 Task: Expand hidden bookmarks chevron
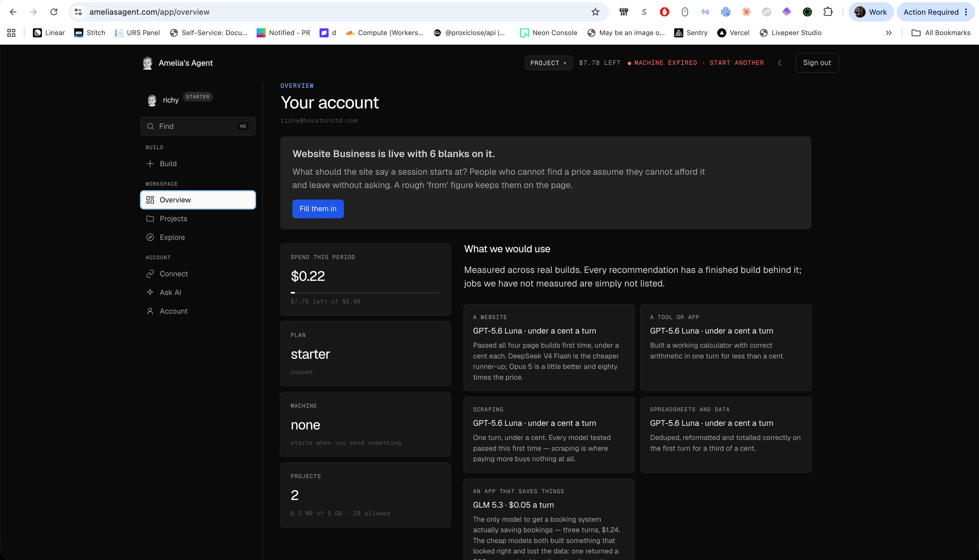(889, 33)
